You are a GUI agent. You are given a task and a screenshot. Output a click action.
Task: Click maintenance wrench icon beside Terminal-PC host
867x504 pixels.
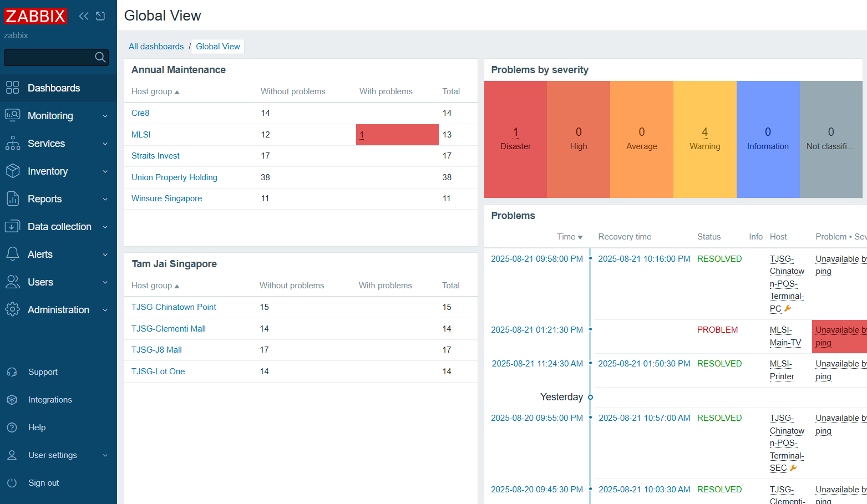tap(788, 309)
